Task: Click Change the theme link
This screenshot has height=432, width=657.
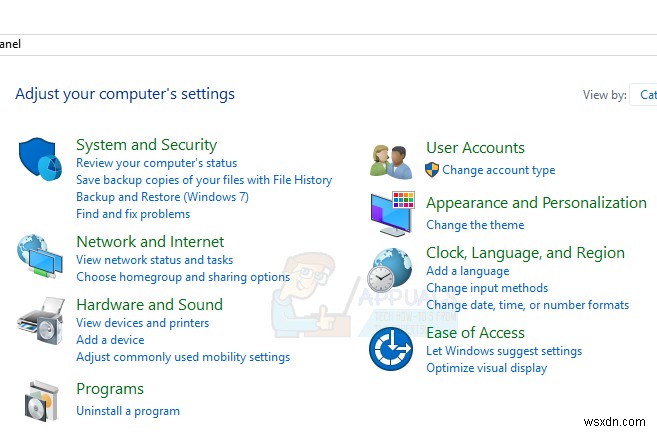Action: (475, 225)
